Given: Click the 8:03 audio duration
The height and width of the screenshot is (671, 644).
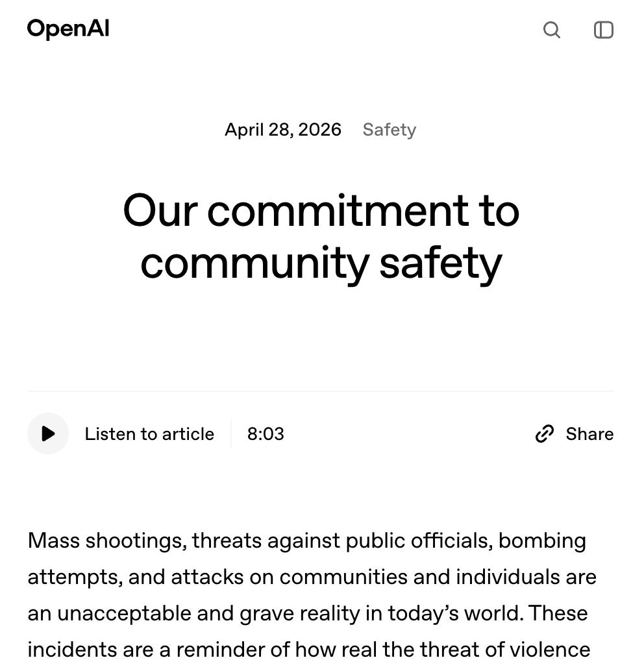Looking at the screenshot, I should coord(266,434).
